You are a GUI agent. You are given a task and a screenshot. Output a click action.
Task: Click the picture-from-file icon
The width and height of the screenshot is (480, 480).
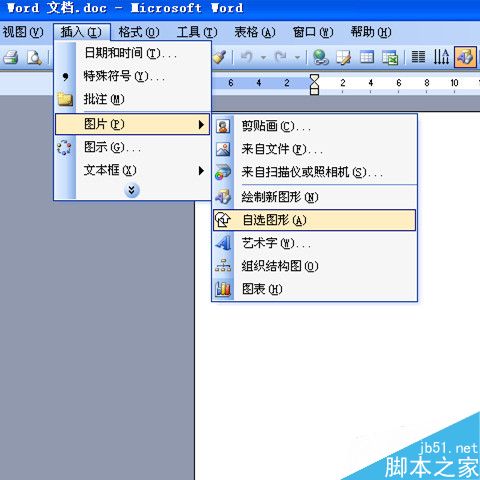[223, 149]
